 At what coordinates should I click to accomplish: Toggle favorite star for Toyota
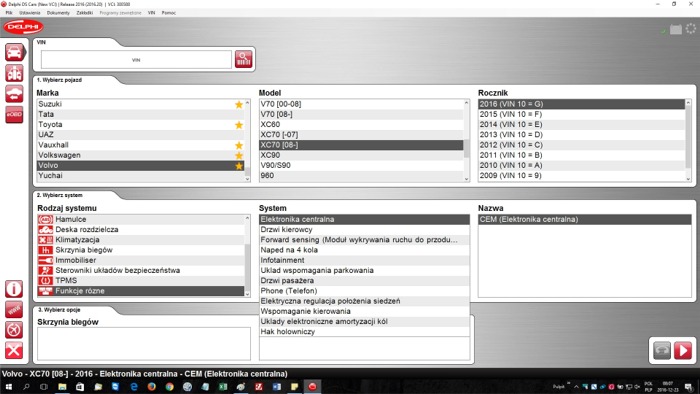click(x=239, y=125)
